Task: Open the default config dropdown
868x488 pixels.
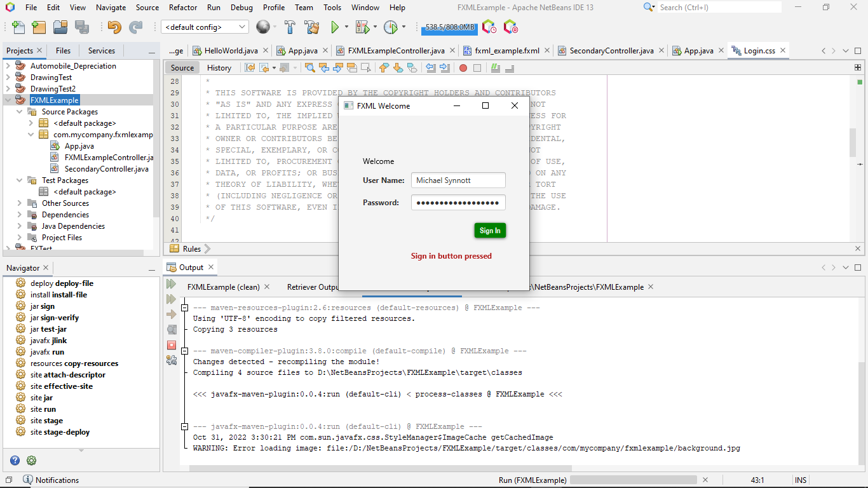Action: (203, 27)
